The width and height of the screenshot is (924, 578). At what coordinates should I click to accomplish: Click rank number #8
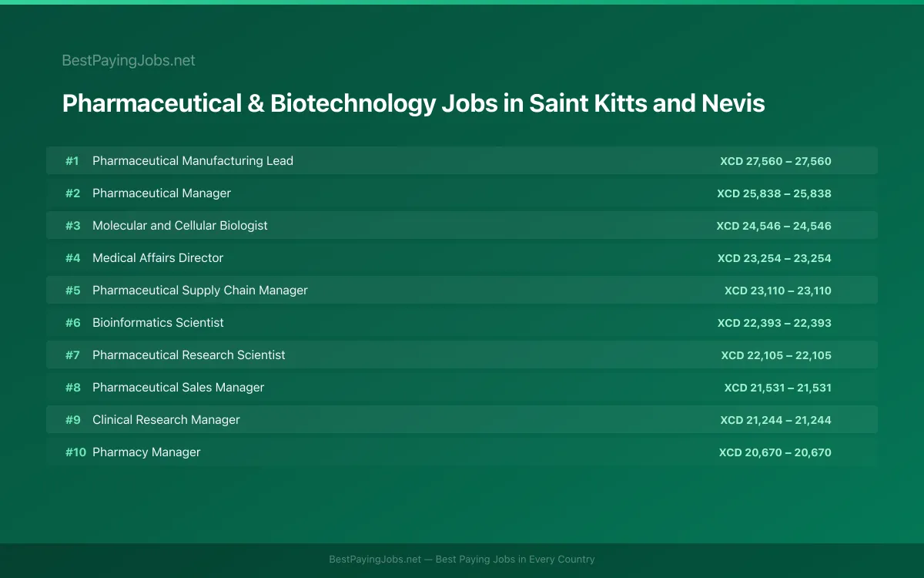click(x=72, y=388)
